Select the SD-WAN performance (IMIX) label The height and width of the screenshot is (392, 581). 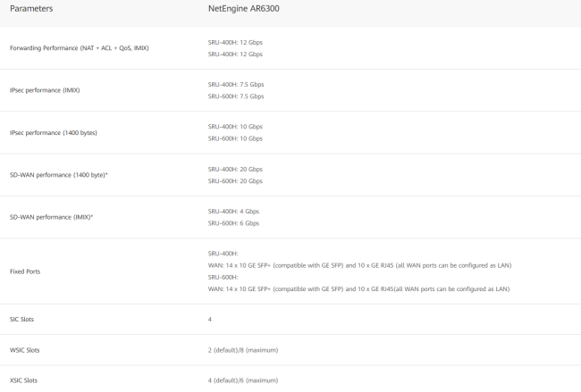[x=51, y=217]
